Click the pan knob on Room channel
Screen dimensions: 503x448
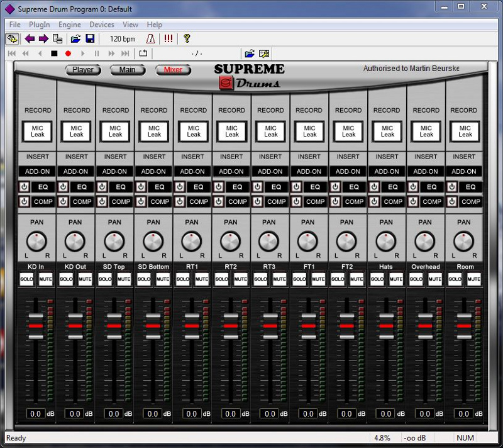(x=464, y=242)
